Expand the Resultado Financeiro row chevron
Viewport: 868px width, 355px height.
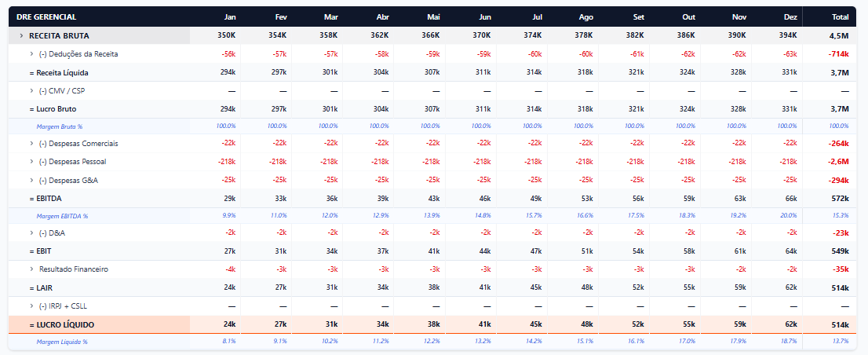click(x=31, y=269)
